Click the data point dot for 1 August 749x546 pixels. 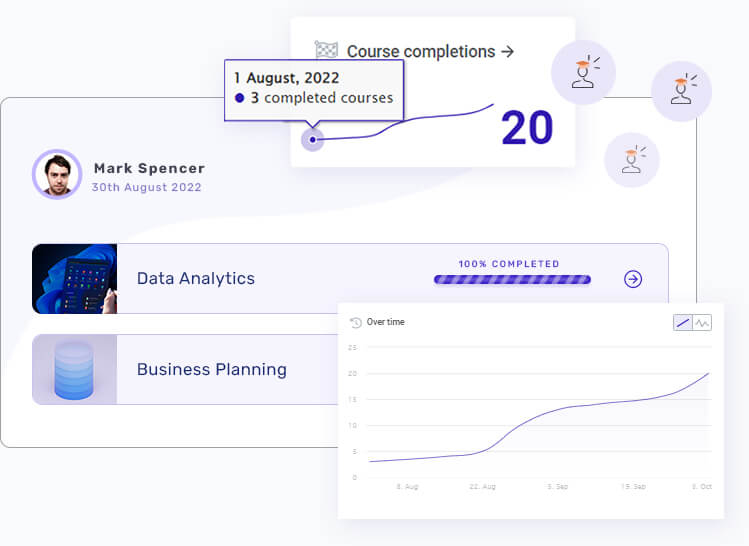click(313, 140)
